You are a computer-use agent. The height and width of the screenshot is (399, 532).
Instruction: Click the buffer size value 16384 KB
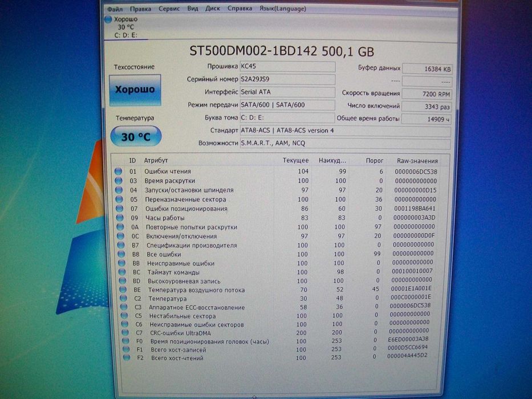[x=427, y=69]
